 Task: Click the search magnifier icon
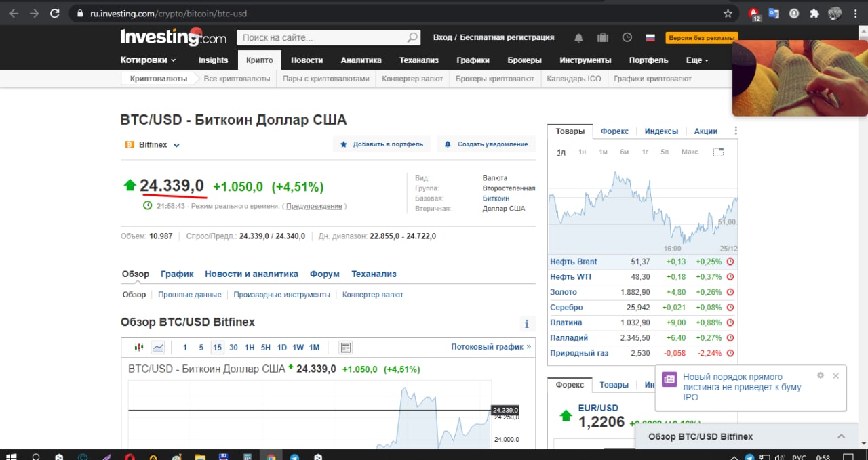coord(412,38)
